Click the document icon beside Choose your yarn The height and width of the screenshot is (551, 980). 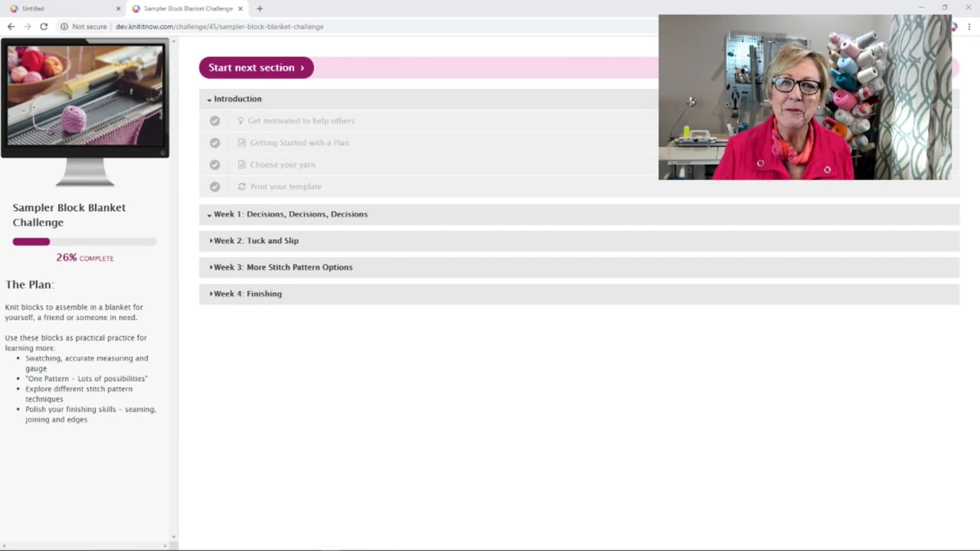click(242, 165)
